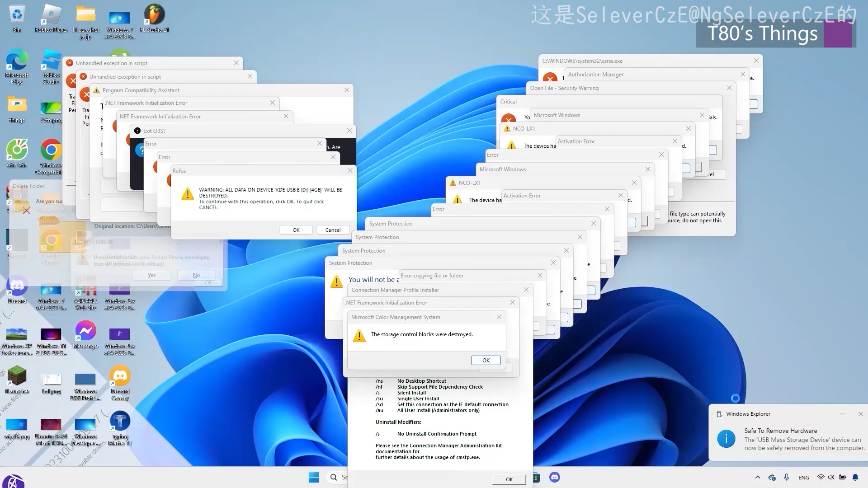The height and width of the screenshot is (488, 868).
Task: Click the yellow warning icon in Rufus dialog
Action: 188,194
